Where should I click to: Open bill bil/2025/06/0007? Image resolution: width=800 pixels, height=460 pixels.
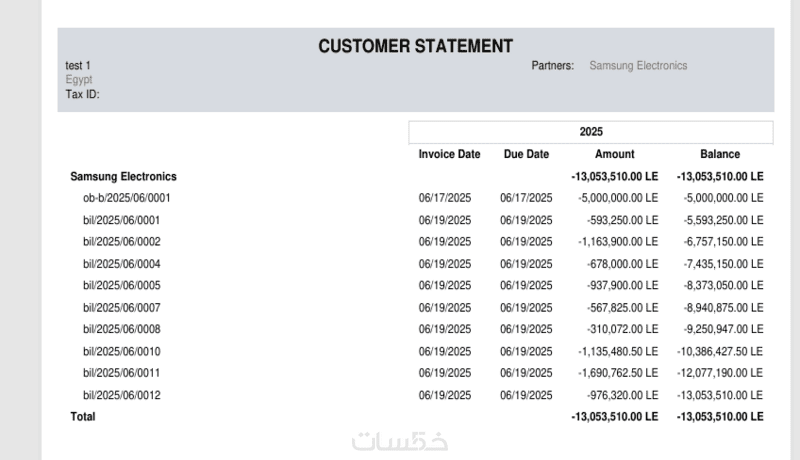pos(121,308)
